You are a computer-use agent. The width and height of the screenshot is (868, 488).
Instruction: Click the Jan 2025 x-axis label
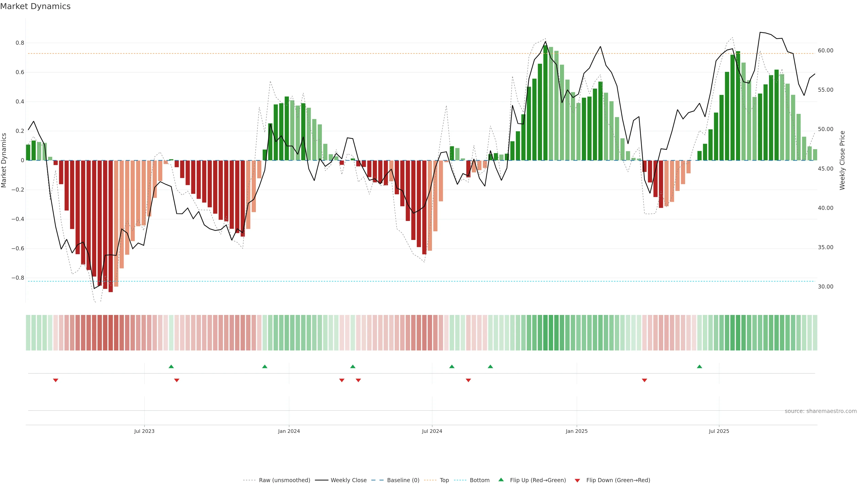click(x=577, y=431)
